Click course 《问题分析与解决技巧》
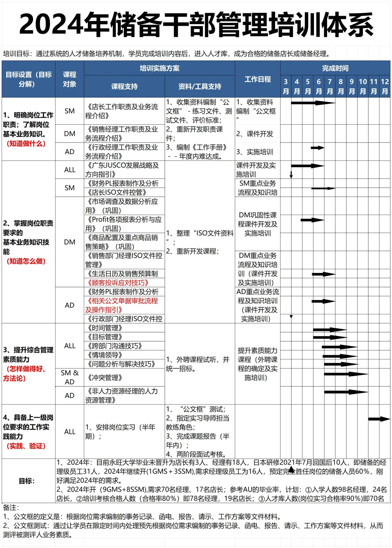 (124, 364)
